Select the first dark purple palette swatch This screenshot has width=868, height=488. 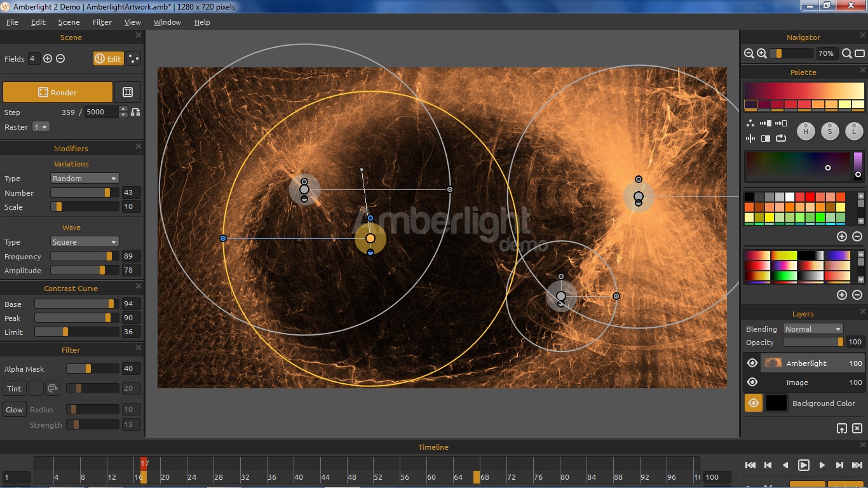750,104
